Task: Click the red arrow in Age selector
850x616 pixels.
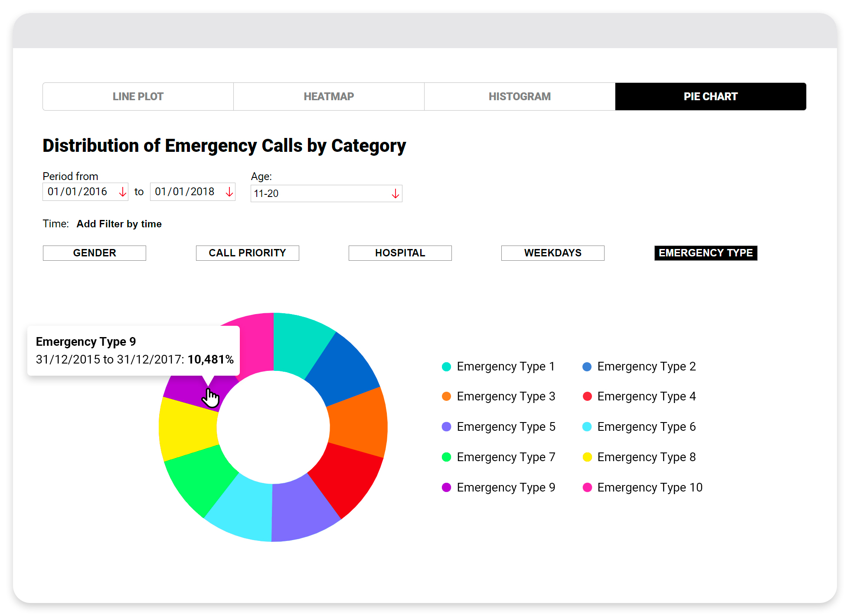Action: pos(395,193)
